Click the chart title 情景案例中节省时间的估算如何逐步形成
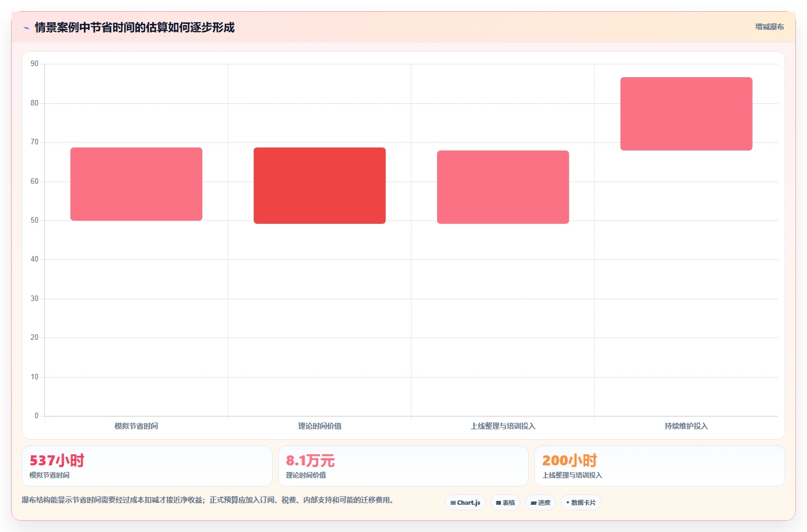The image size is (807, 532). point(134,27)
